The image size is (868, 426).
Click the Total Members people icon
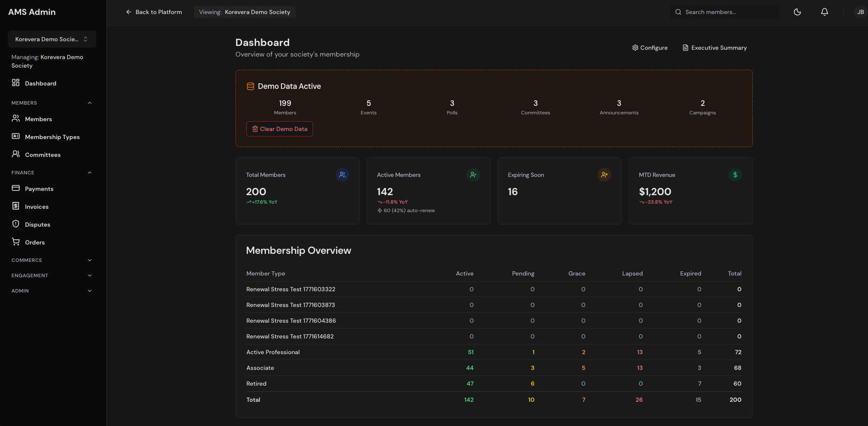pos(342,175)
